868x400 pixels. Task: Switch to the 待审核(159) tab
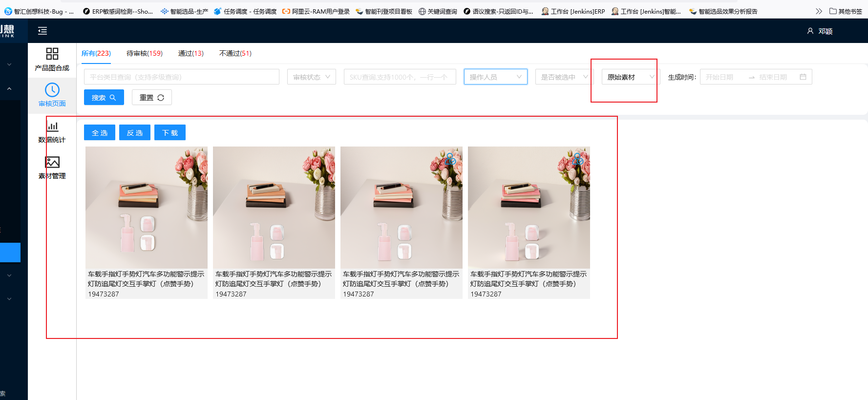coord(145,53)
